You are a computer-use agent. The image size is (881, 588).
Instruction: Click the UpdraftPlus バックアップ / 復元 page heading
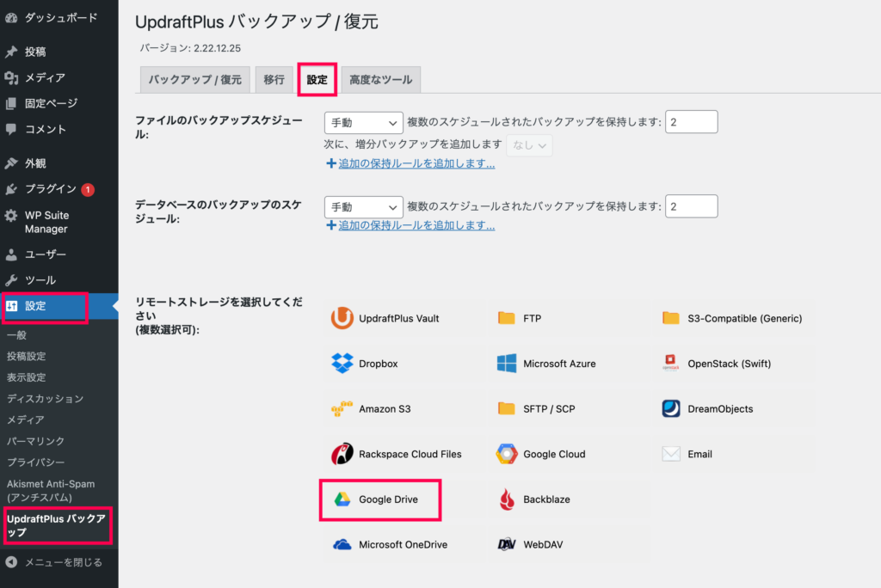coord(256,21)
